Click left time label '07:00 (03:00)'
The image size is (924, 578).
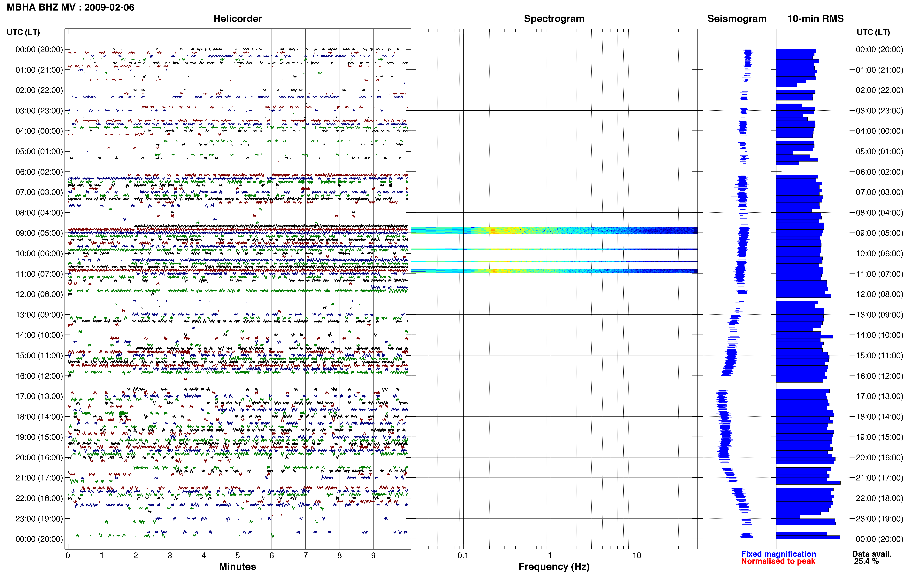point(39,192)
